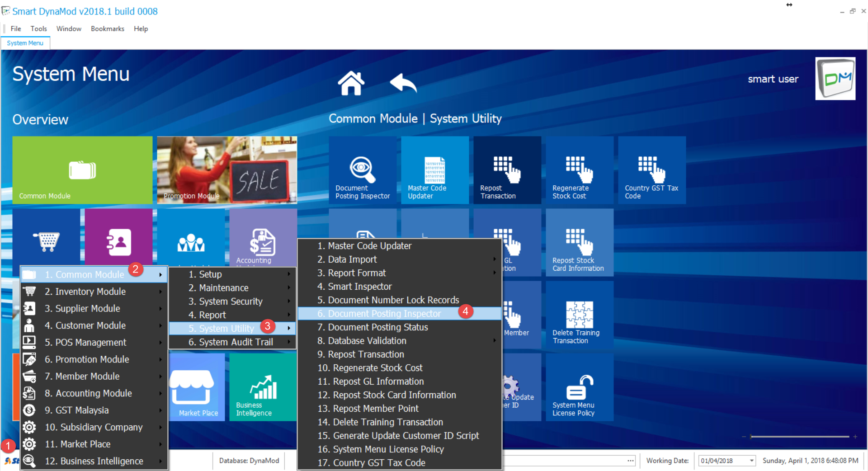Choose 11. Repost GL Information entry
The height and width of the screenshot is (471, 868).
[x=400, y=382]
